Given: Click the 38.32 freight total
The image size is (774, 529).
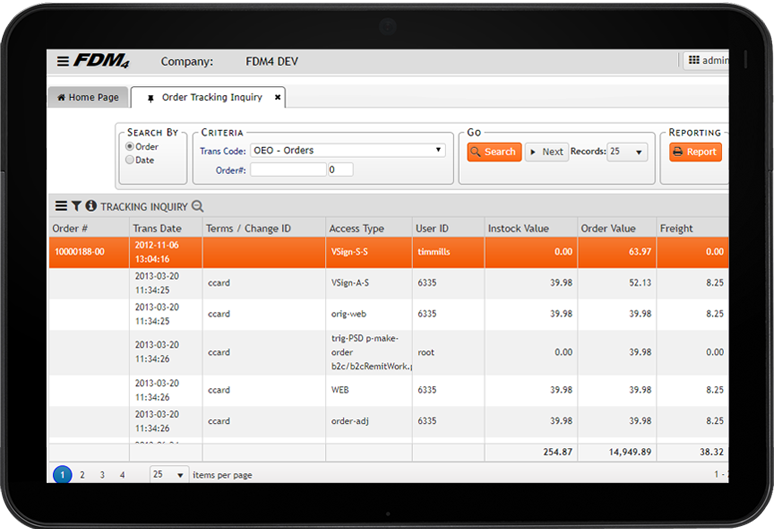Looking at the screenshot, I should pyautogui.click(x=693, y=452).
